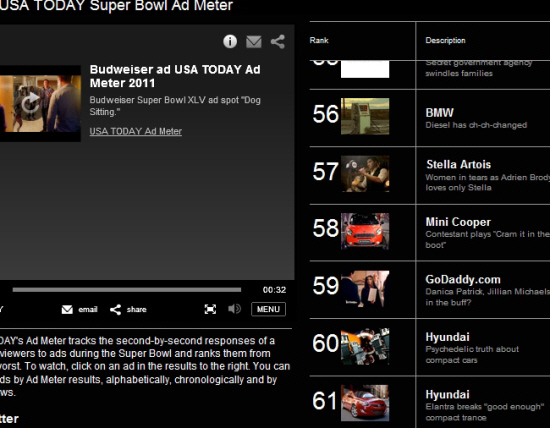
Task: Select the Mini Cooper title text
Action: pos(458,222)
